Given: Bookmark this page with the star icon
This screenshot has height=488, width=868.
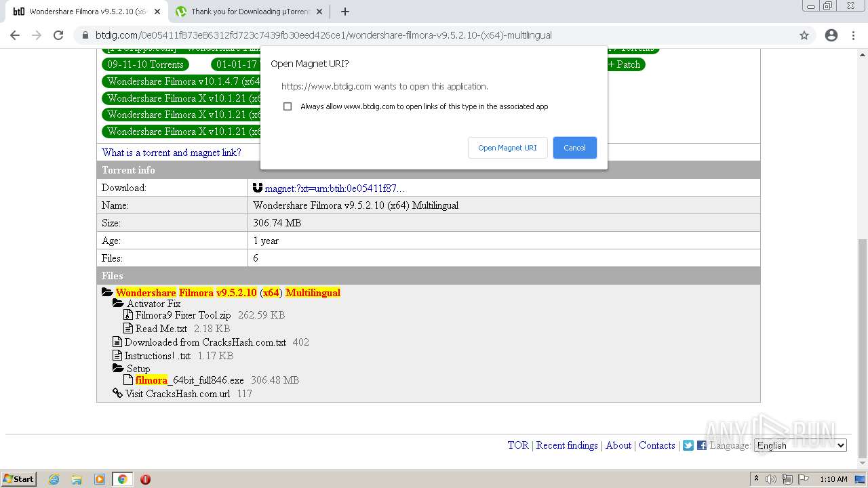Looking at the screenshot, I should click(x=804, y=35).
